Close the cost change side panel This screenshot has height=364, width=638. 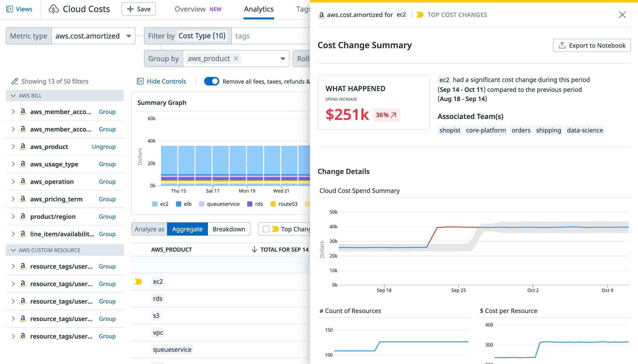pos(622,15)
